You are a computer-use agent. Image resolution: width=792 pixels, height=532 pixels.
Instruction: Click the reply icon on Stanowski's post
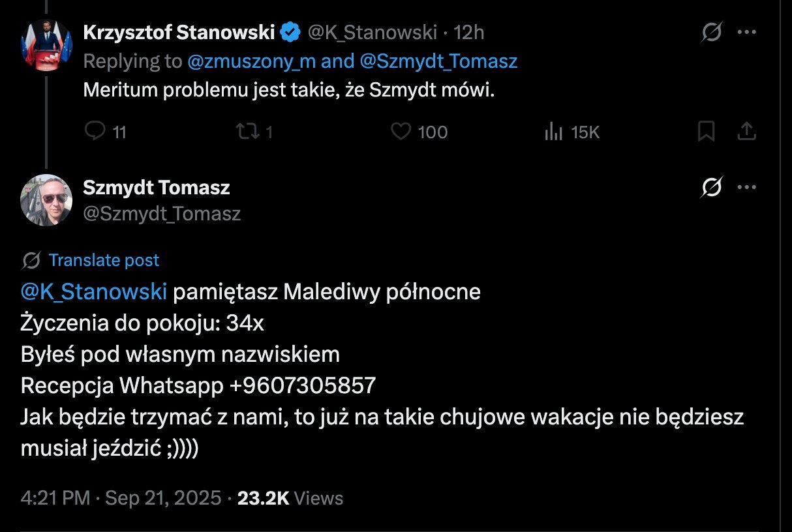pyautogui.click(x=95, y=132)
